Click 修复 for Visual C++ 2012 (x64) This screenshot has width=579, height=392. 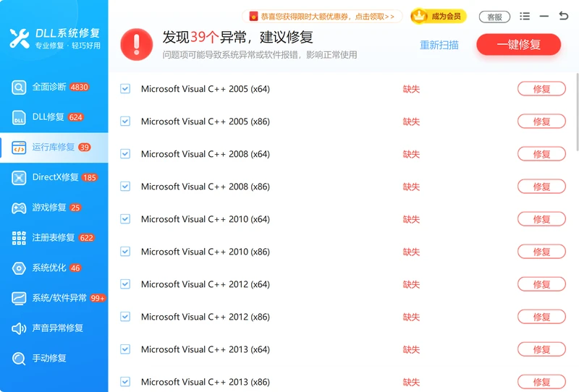(x=541, y=284)
